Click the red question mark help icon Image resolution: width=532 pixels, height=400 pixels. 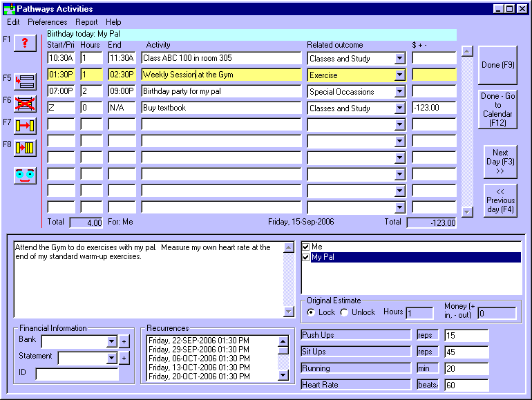[25, 43]
